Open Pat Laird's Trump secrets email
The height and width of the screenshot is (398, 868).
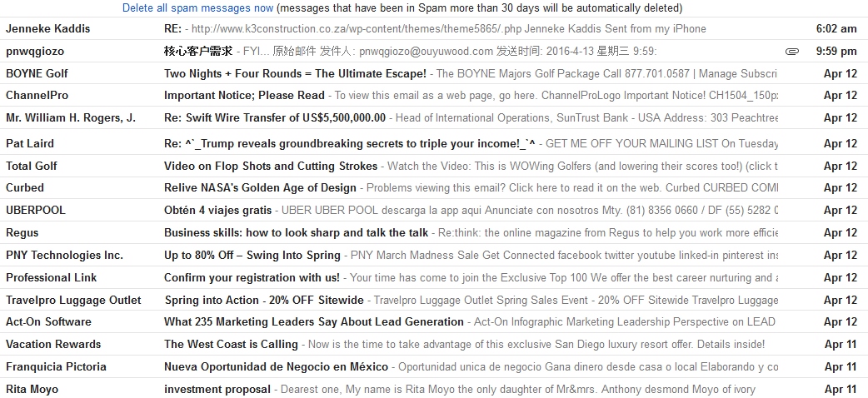pyautogui.click(x=350, y=143)
